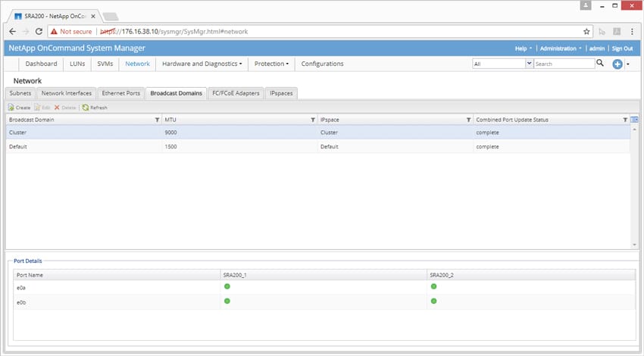The width and height of the screenshot is (644, 356).
Task: Filter the Broadcast Domain column
Action: pos(157,120)
